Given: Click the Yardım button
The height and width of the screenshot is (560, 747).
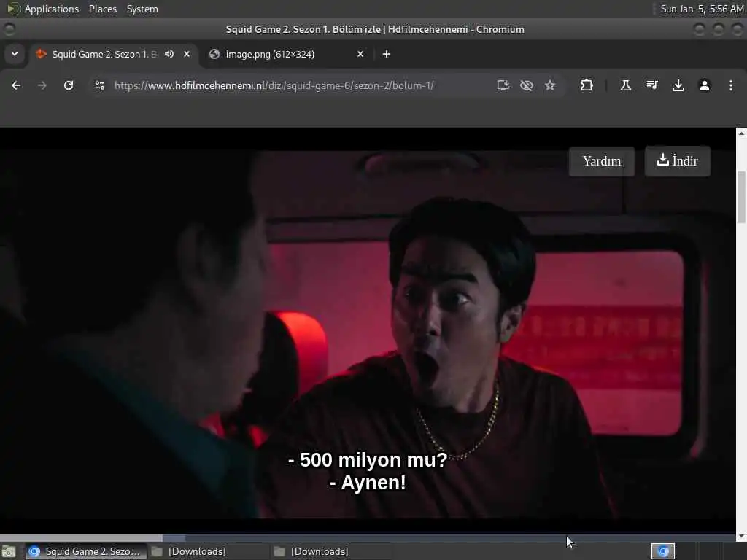Looking at the screenshot, I should click(x=602, y=161).
